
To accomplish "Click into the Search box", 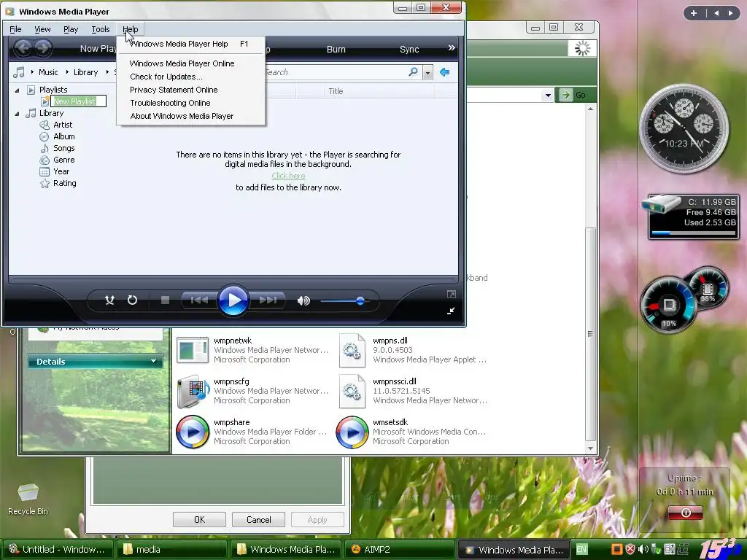I will point(336,72).
